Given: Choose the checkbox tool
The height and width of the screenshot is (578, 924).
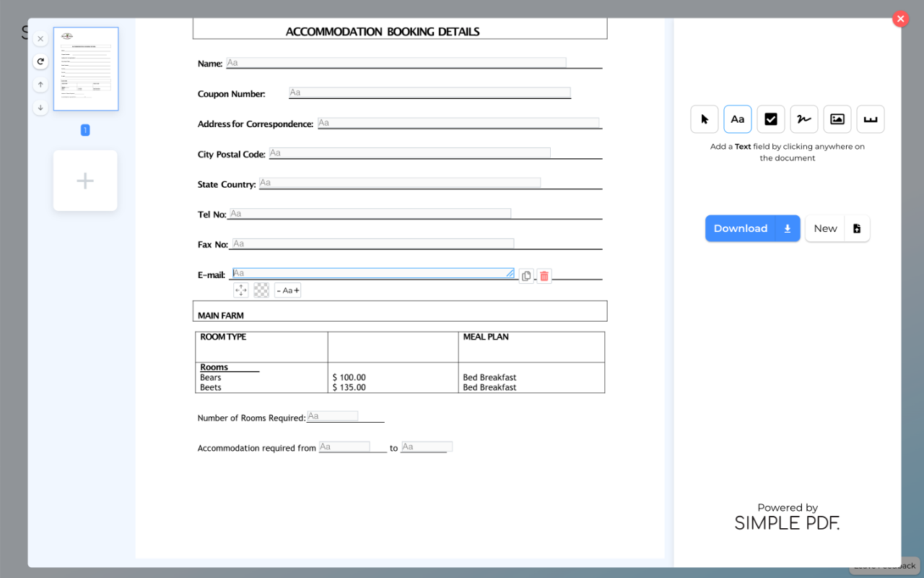Looking at the screenshot, I should (x=771, y=119).
